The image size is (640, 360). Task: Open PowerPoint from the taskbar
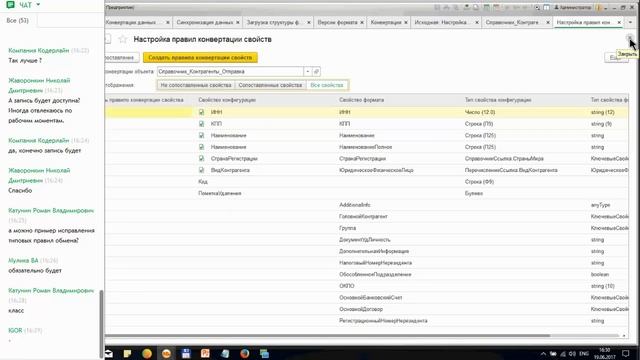(x=205, y=353)
